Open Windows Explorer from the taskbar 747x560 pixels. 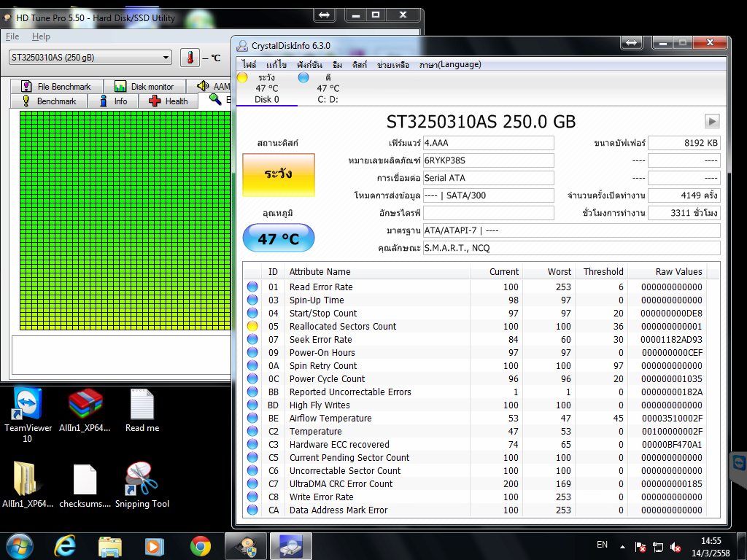pyautogui.click(x=109, y=546)
